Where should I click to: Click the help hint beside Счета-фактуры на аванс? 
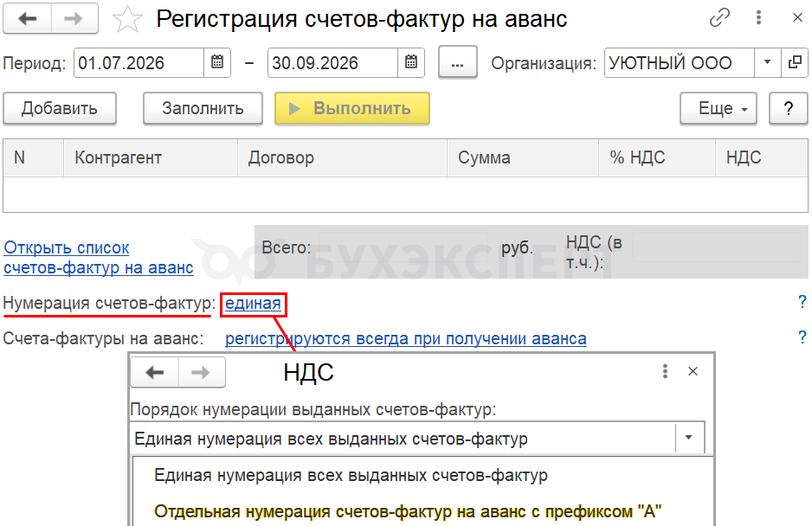point(802,337)
